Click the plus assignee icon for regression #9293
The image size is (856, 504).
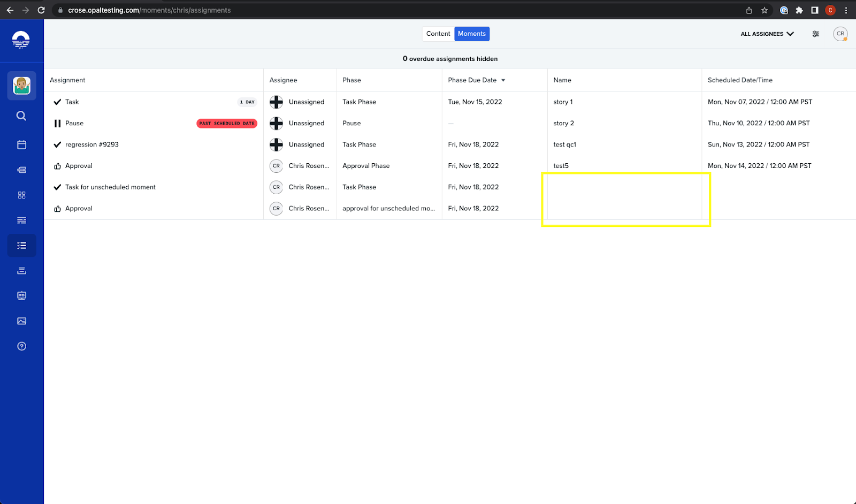coord(276,144)
